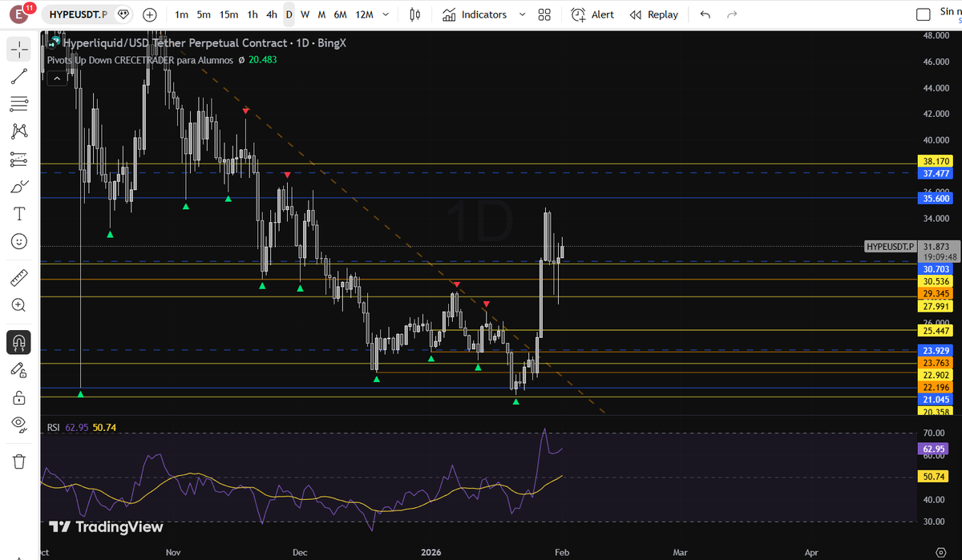962x560 pixels.
Task: Select the brush drawing tool
Action: coord(19,186)
